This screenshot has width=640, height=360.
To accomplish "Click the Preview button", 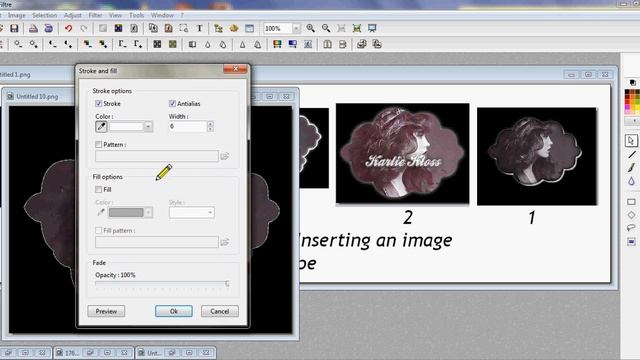I will pyautogui.click(x=106, y=311).
